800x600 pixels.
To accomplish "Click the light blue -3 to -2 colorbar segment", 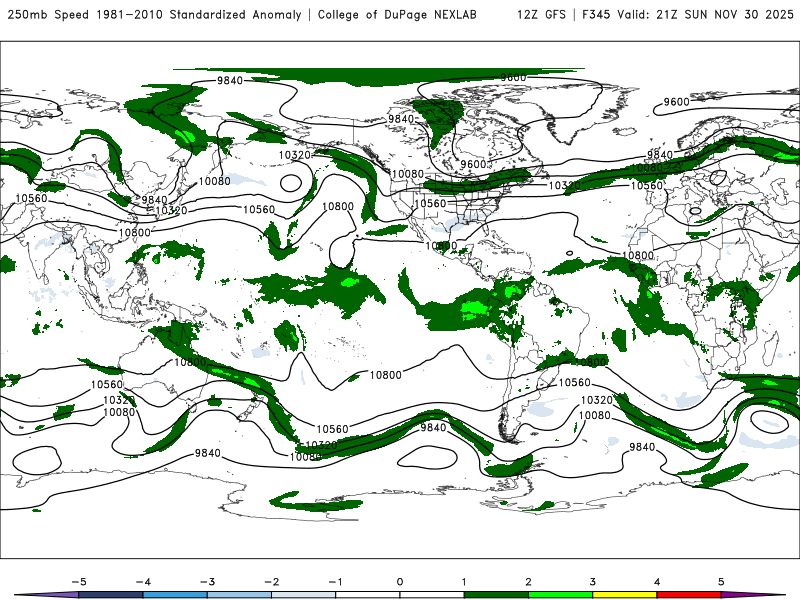I will click(239, 595).
